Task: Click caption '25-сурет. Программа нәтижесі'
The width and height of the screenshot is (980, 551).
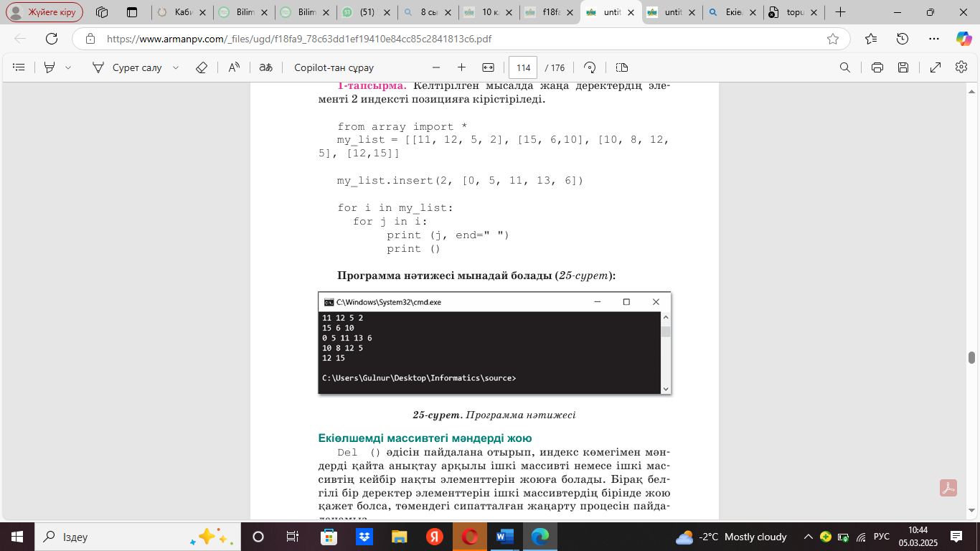Action: tap(494, 415)
